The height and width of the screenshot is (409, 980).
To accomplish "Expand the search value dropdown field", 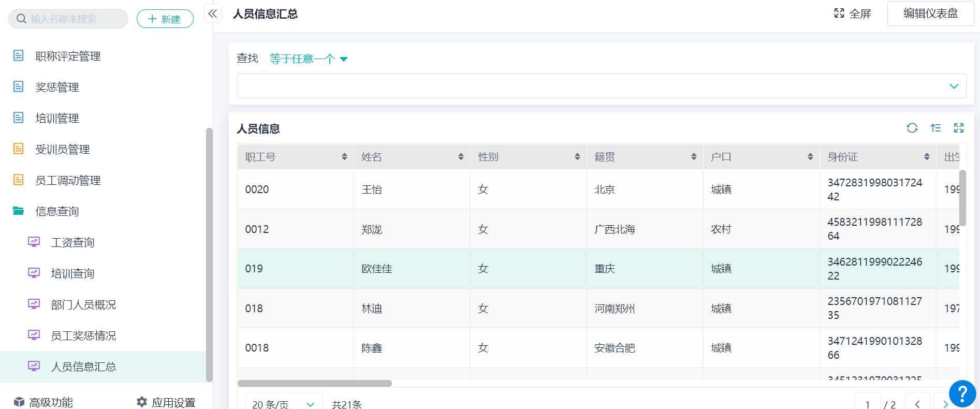I will click(601, 86).
